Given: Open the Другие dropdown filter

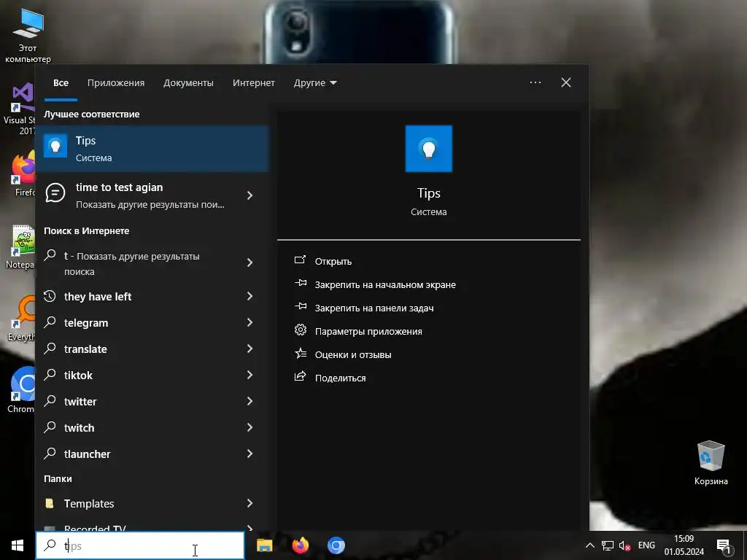Looking at the screenshot, I should tap(315, 83).
